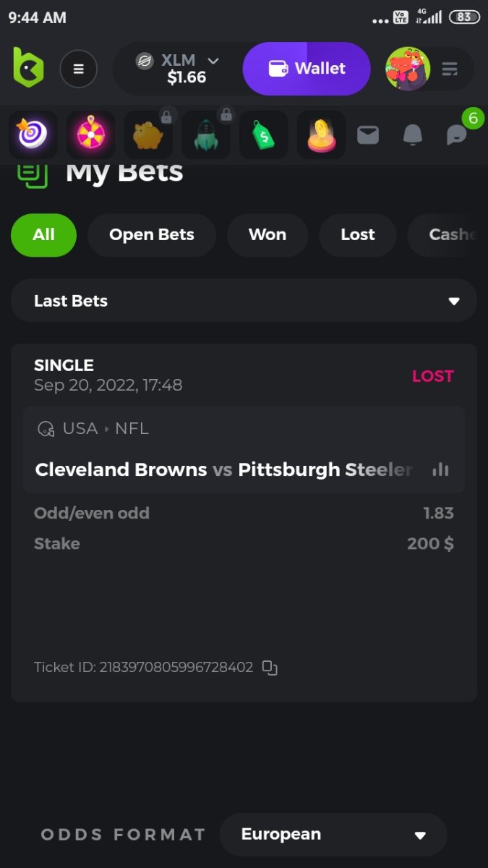Select the All bets filter
The image size is (488, 868).
click(x=43, y=234)
